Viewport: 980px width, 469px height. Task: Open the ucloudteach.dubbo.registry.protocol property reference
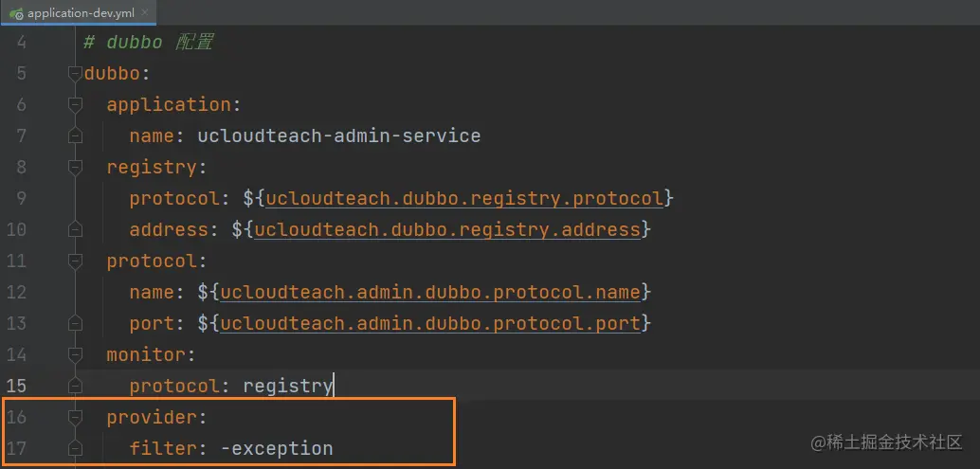(463, 198)
